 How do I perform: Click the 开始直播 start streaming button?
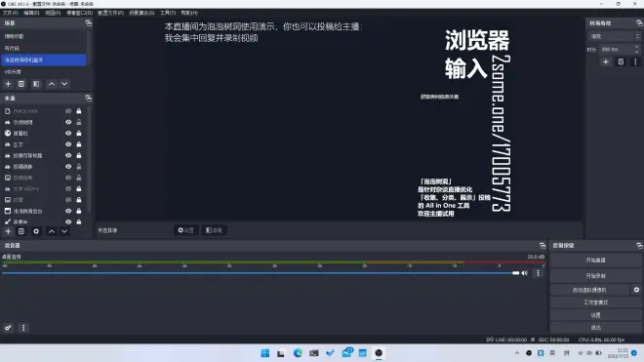point(595,261)
